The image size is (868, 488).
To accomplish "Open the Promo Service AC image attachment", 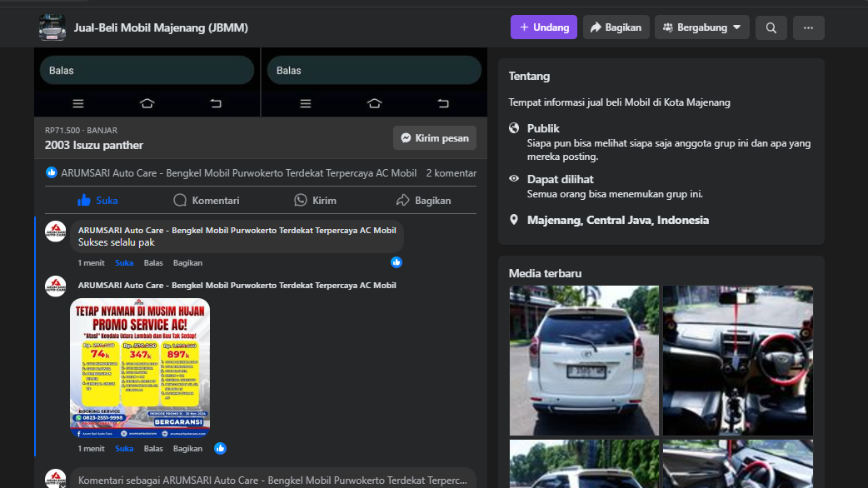I will (x=140, y=368).
